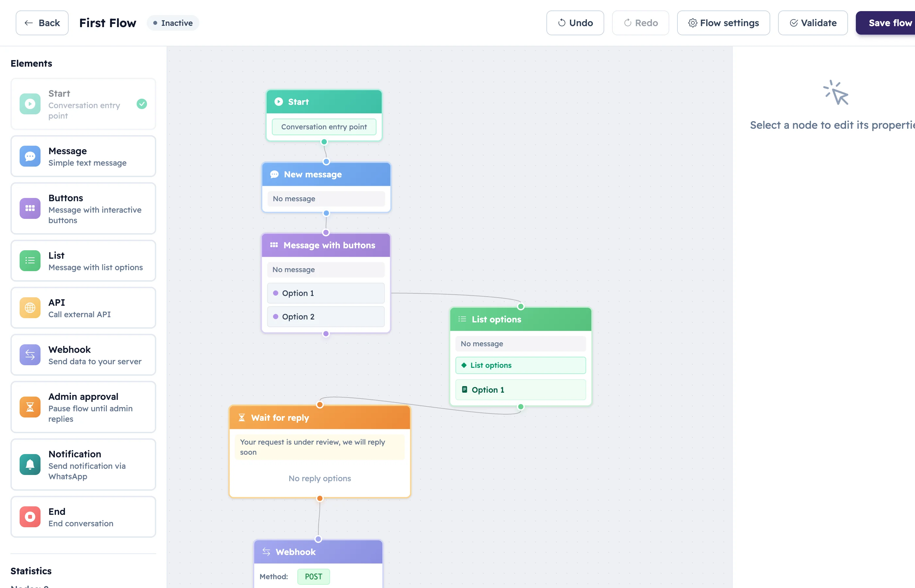Click the play icon in Start node header
This screenshot has height=588, width=915.
279,102
